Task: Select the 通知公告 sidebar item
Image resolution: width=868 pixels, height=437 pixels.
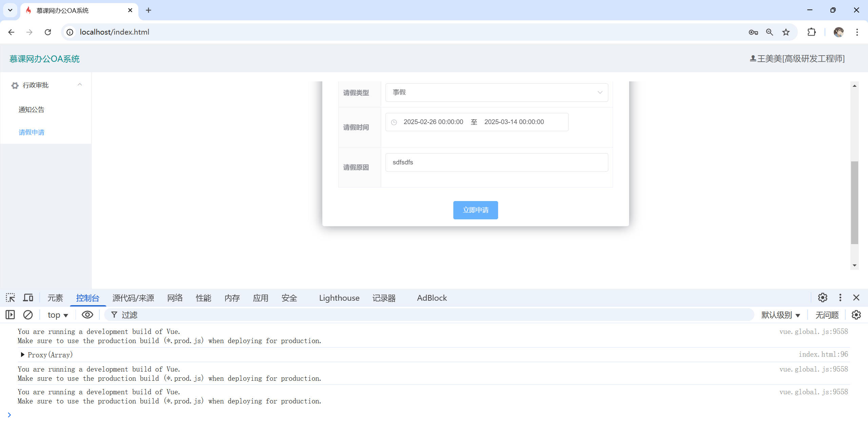Action: 32,110
